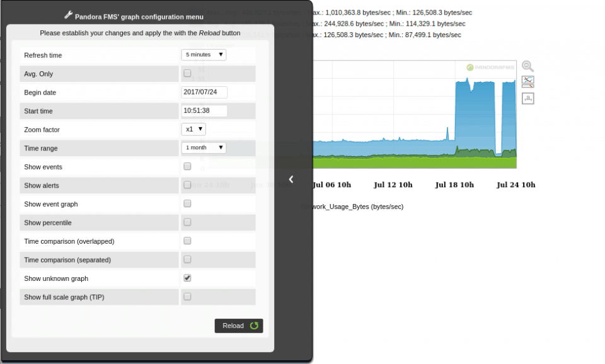Viewport: 605px width, 364px height.
Task: Click the "Time range" row label
Action: coord(41,149)
